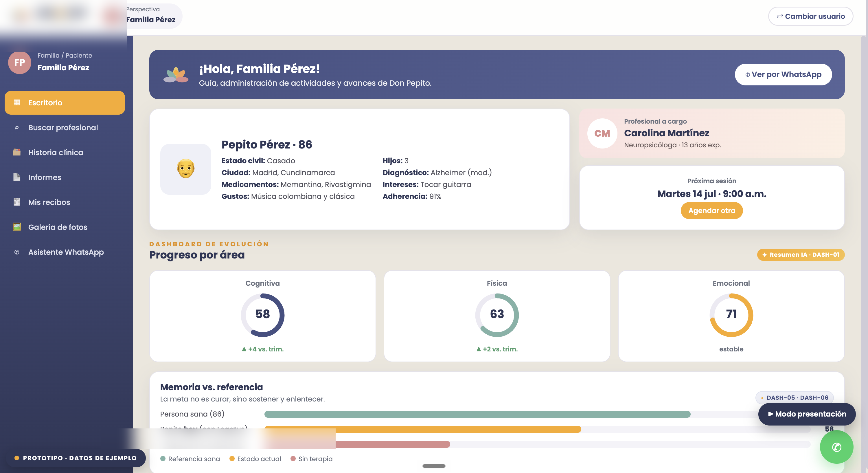Click the Próxima sesión date text

coord(712,194)
